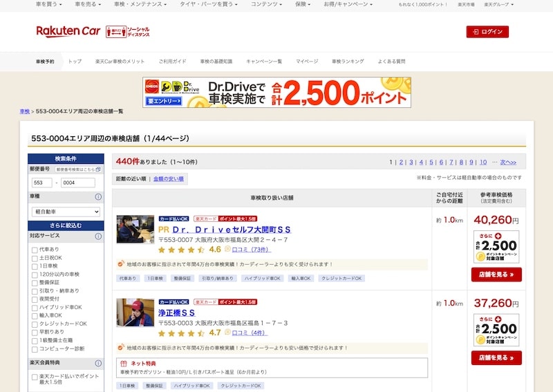Image resolution: width=553 pixels, height=392 pixels.
Task: Click star rating of Dr. Drive セルフ大開町SS
Action: coord(181,250)
